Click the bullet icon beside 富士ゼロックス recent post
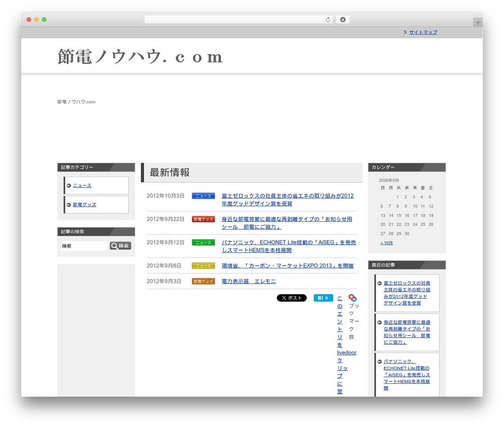Viewport: 504px width, 427px height. point(380,283)
